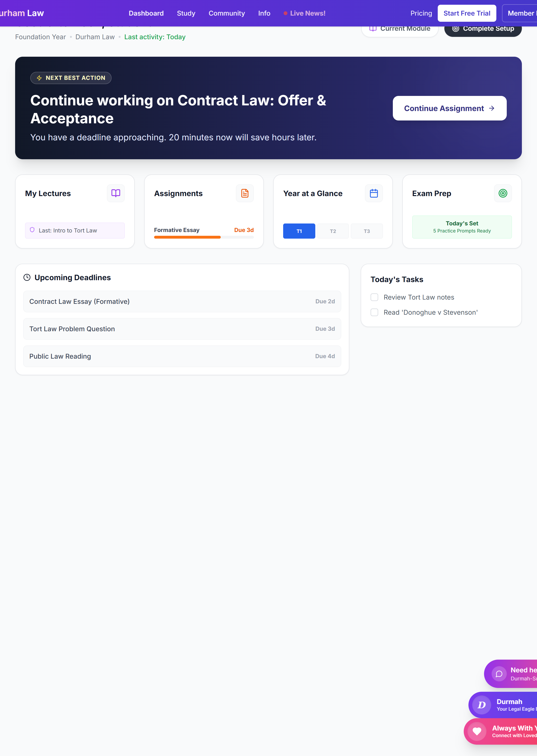Open the Year at a Glance calendar icon
The height and width of the screenshot is (756, 537).
[x=374, y=193]
